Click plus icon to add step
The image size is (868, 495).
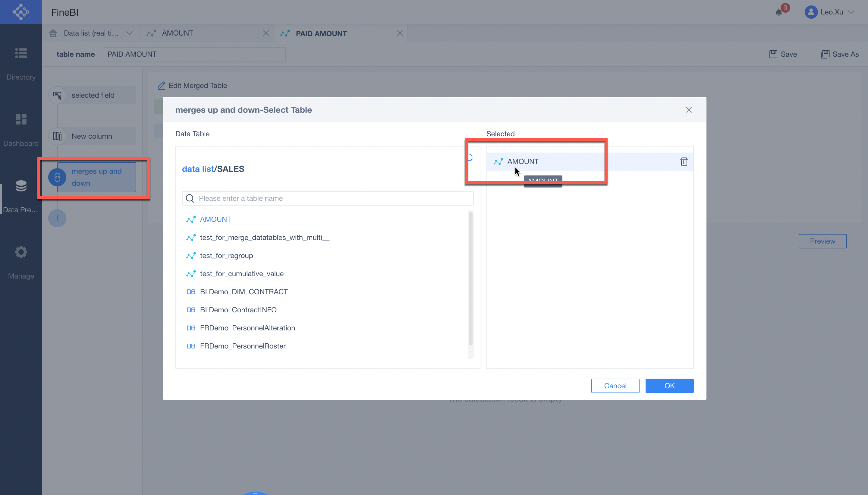coord(57,218)
